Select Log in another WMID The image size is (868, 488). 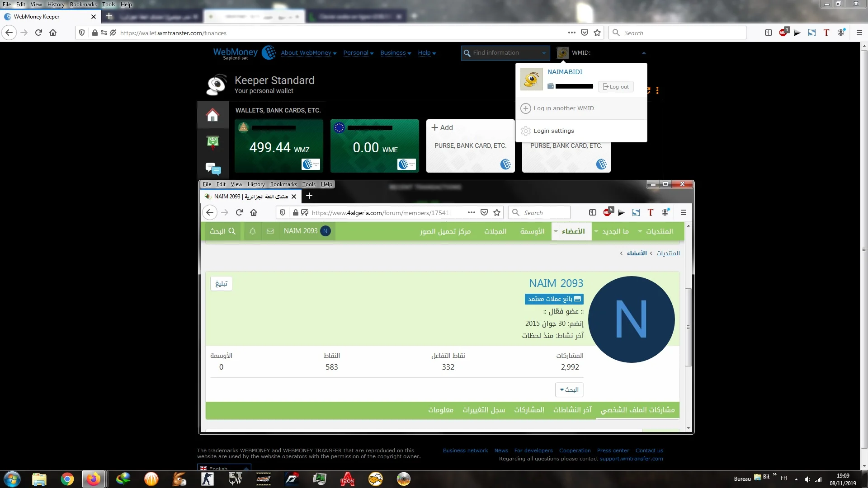coord(563,108)
